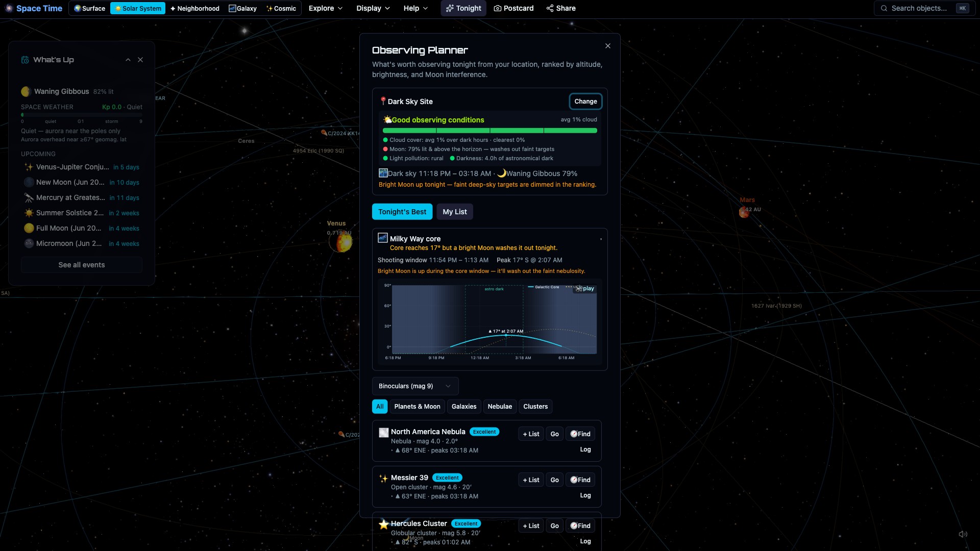980x551 pixels.
Task: Find North America Nebula with compass
Action: click(580, 434)
